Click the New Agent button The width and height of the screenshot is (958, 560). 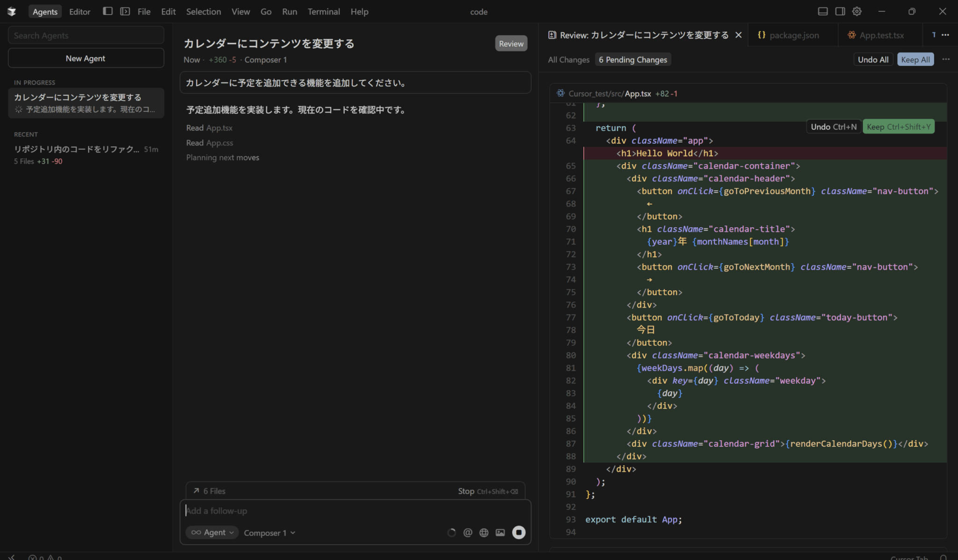[x=86, y=58]
